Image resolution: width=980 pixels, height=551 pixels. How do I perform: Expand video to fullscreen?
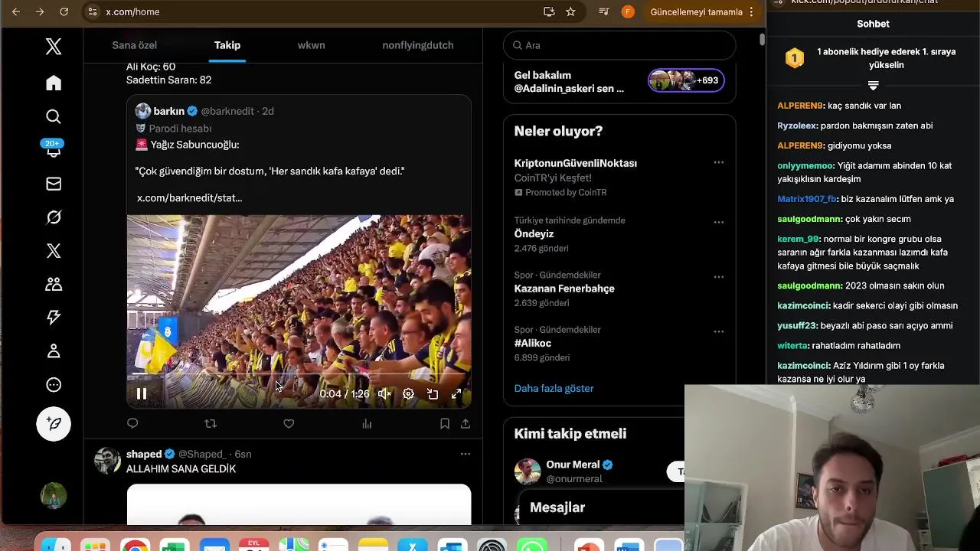click(x=456, y=393)
